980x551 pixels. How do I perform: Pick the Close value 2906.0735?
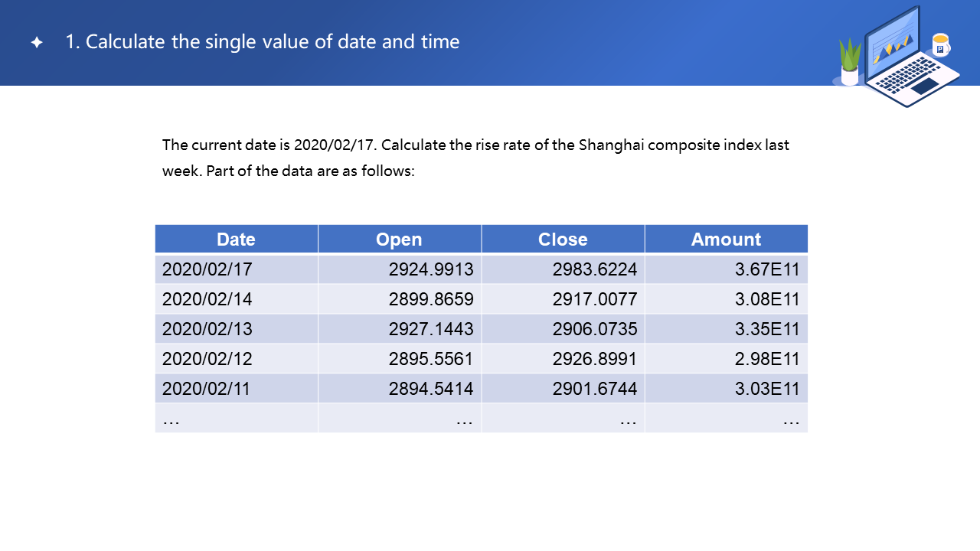pyautogui.click(x=563, y=328)
